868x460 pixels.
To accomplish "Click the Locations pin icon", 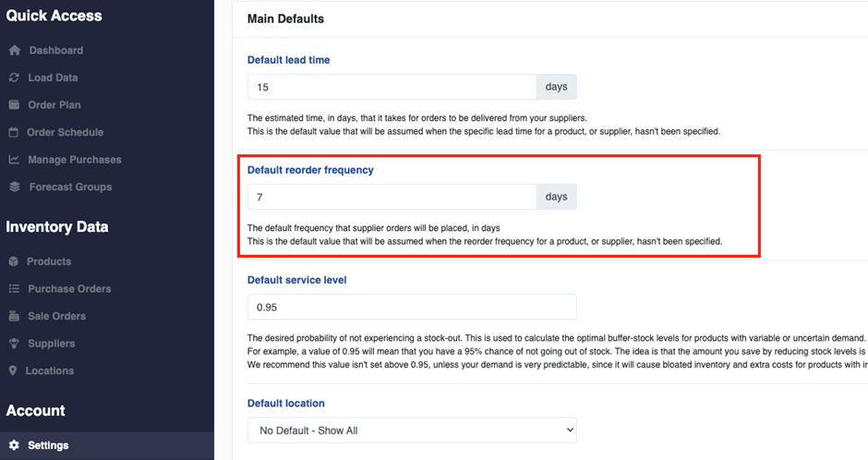I will [14, 370].
